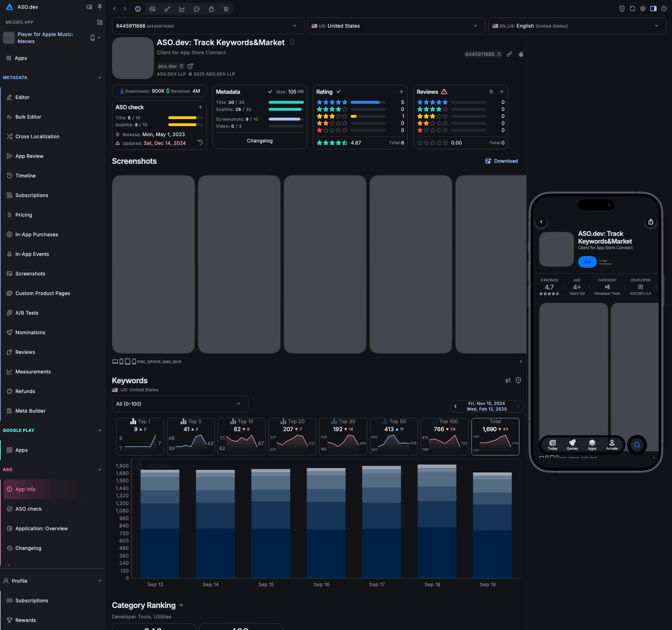Screen dimensions: 672x630
Task: Click the Sep 13 bar in keywords chart
Action: click(160, 524)
